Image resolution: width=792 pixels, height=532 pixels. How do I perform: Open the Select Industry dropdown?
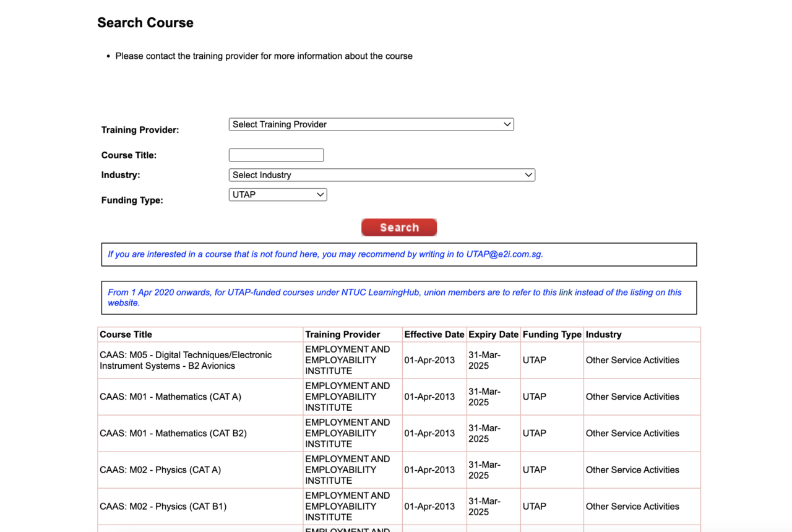(381, 174)
